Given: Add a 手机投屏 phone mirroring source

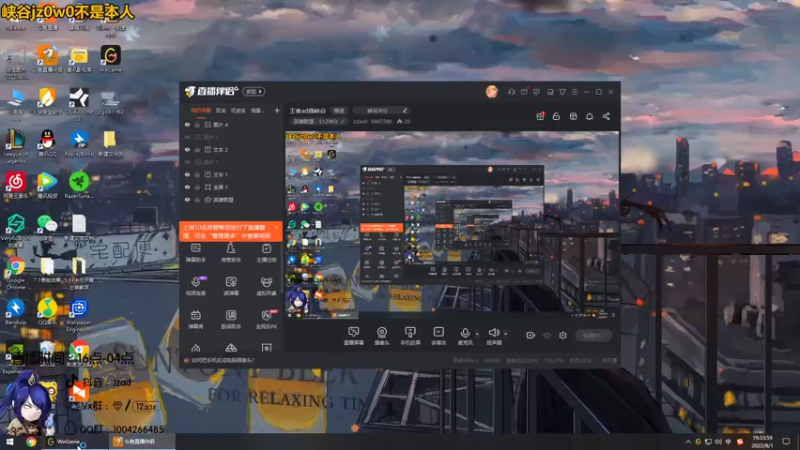Looking at the screenshot, I should 410,336.
